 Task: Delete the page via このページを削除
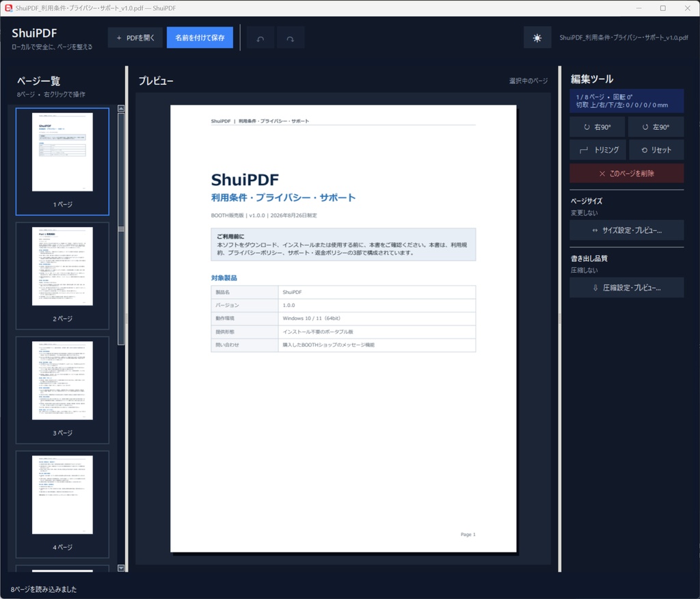coord(627,173)
